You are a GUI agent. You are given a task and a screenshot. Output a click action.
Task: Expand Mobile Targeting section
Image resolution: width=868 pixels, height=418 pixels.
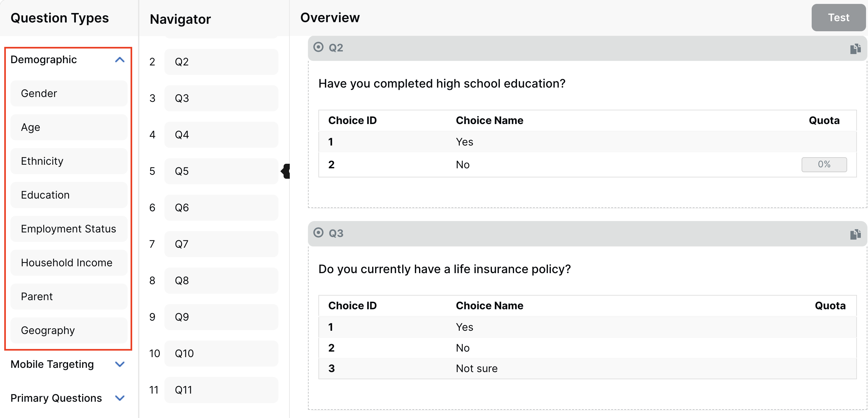click(x=119, y=364)
